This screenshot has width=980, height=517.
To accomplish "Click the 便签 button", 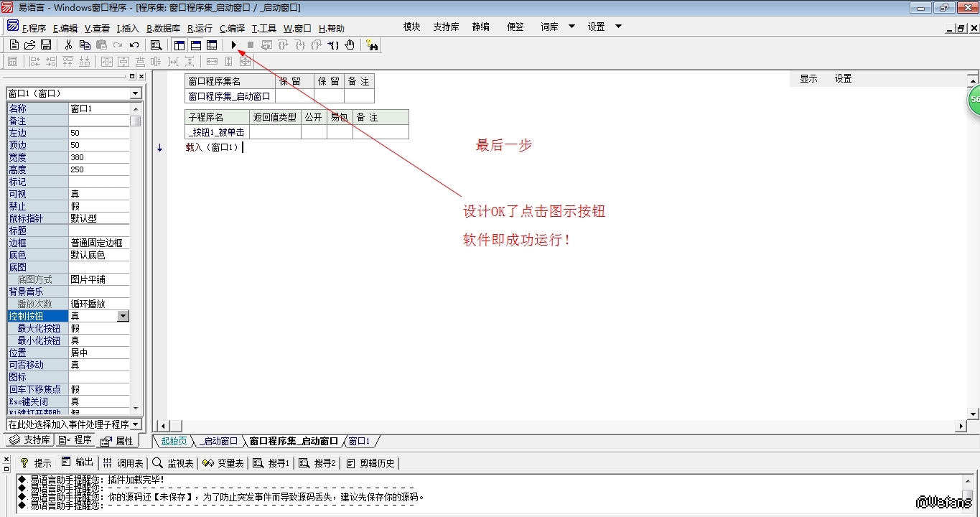I will tap(515, 27).
